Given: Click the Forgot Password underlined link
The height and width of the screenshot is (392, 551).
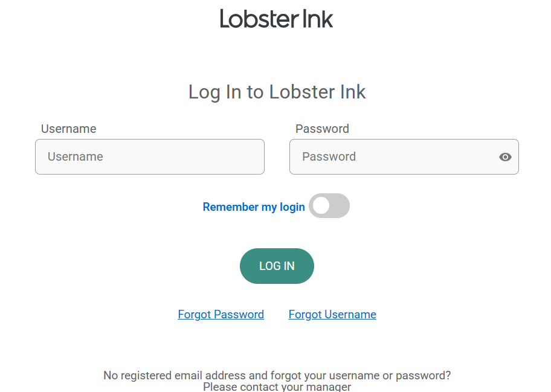Looking at the screenshot, I should (221, 314).
